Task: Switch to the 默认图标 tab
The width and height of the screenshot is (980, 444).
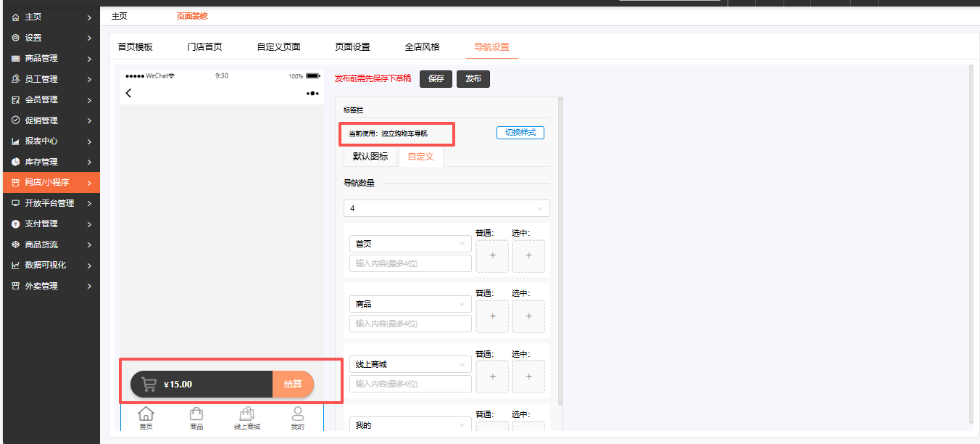Action: [x=370, y=157]
